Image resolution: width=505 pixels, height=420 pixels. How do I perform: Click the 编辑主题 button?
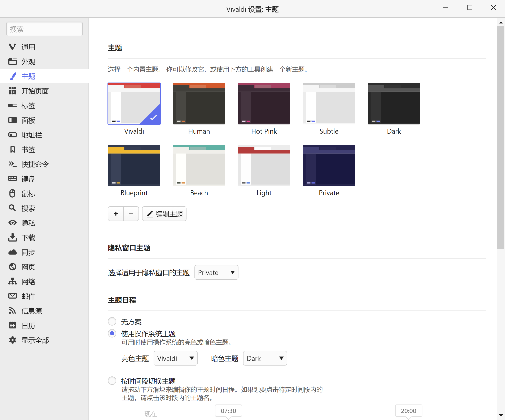coord(164,214)
